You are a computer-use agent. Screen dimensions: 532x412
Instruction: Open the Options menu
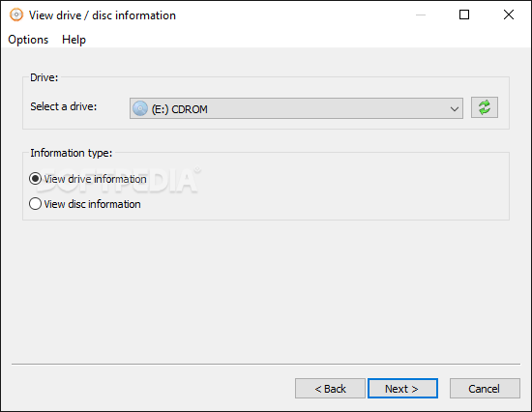tap(28, 40)
